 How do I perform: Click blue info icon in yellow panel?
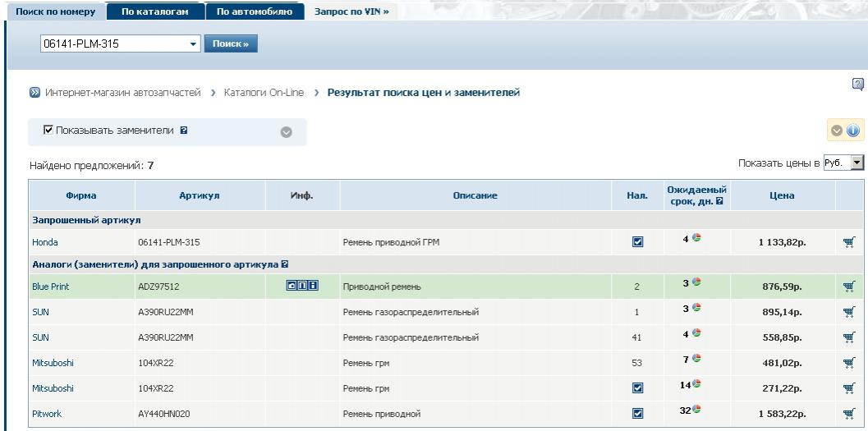point(853,131)
